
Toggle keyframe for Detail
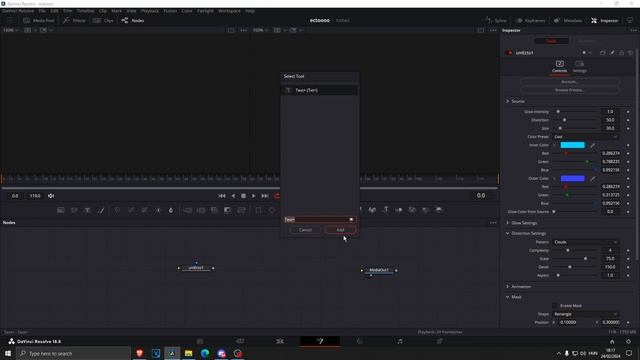[x=628, y=267]
